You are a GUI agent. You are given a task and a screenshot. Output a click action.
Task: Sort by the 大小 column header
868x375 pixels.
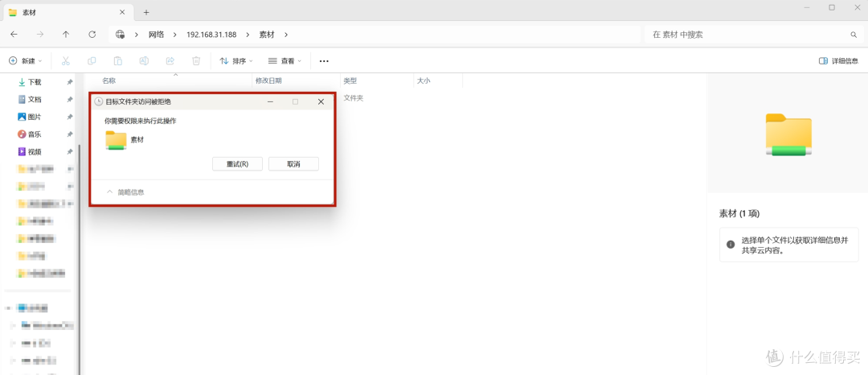pos(424,80)
